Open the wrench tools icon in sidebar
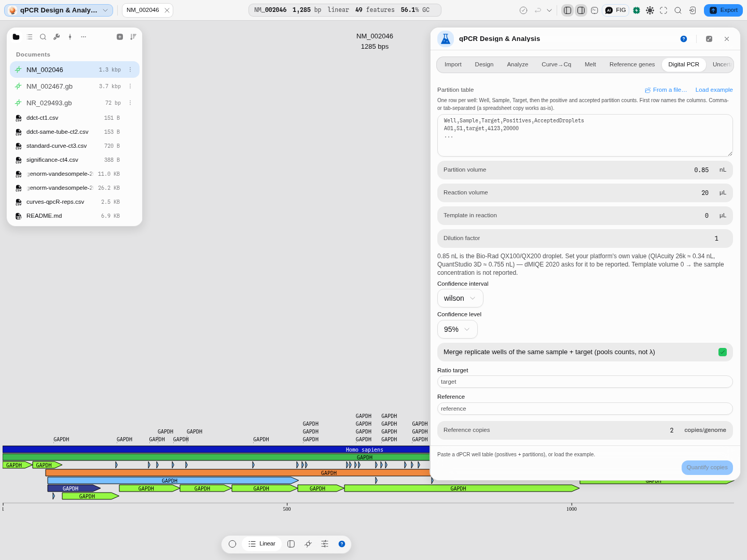Image resolution: width=747 pixels, height=560 pixels. (57, 37)
